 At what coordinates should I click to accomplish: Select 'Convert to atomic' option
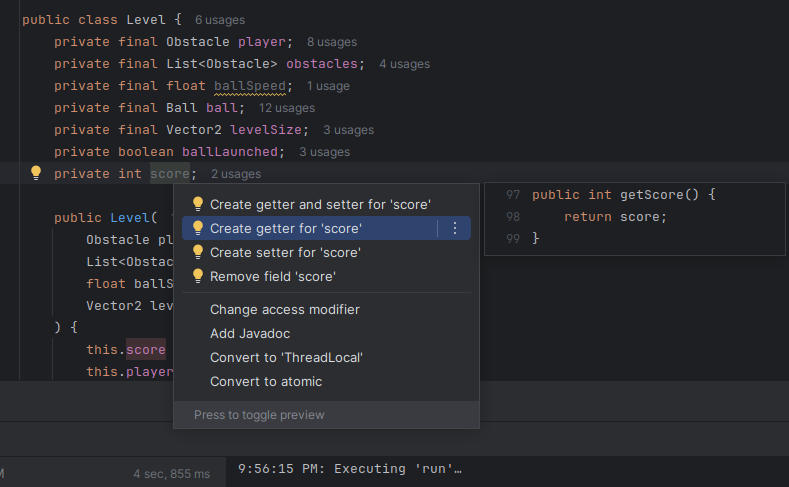(x=266, y=382)
